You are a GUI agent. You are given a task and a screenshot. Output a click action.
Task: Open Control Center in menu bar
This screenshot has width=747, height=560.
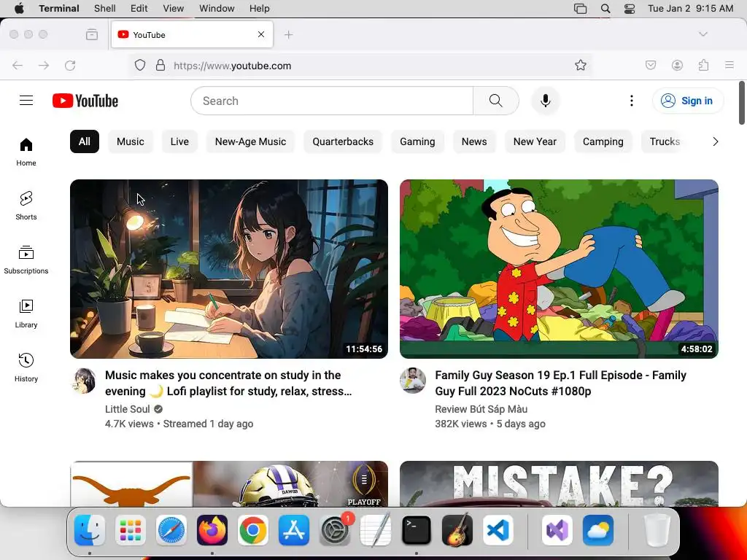point(630,8)
